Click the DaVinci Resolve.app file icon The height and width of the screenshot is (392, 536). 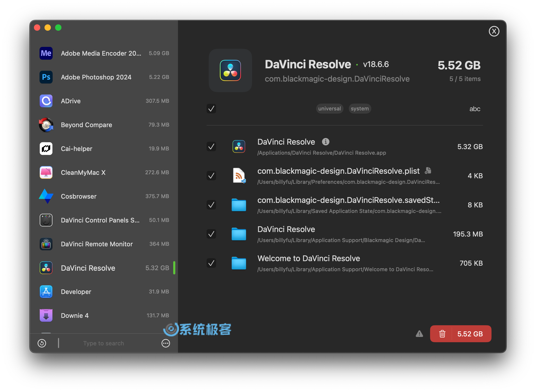[x=239, y=146]
